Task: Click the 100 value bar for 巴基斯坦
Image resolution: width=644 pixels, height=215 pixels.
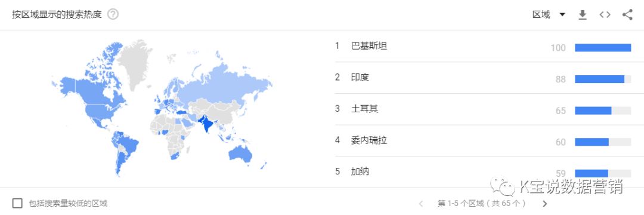Action: click(602, 48)
